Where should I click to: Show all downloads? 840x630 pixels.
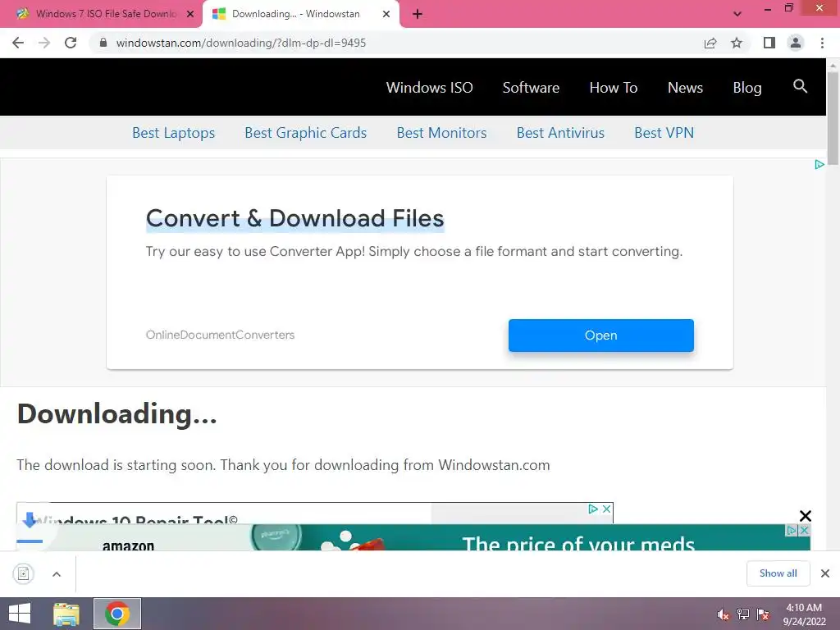[778, 573]
